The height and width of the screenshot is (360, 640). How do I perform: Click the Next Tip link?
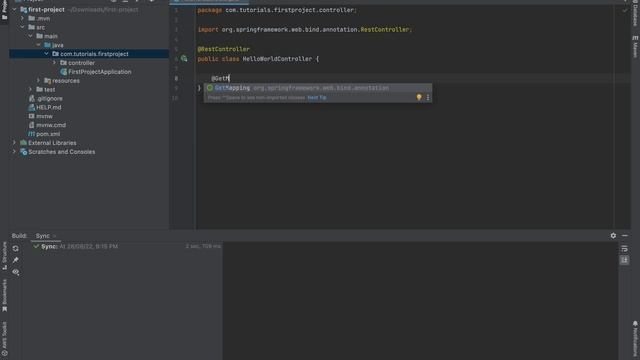(317, 98)
